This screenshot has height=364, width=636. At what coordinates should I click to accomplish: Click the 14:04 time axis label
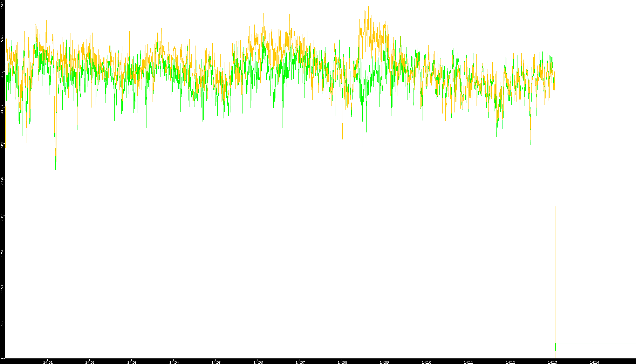click(174, 362)
